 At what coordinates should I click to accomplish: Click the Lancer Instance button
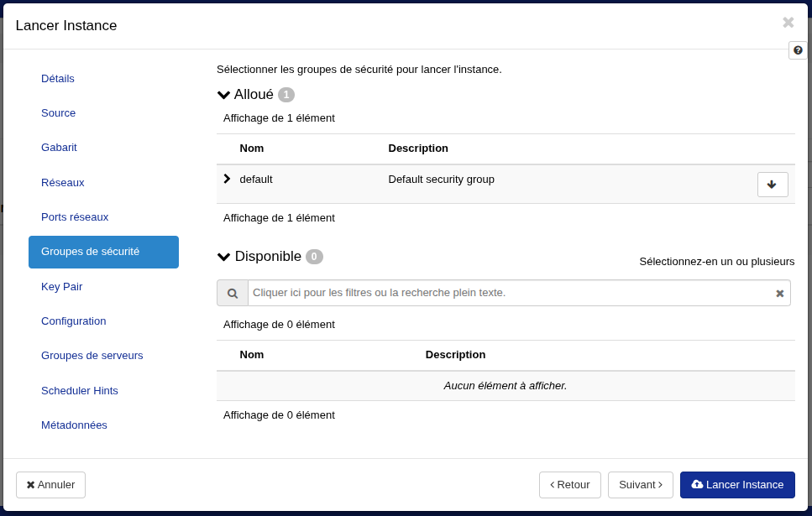click(736, 485)
